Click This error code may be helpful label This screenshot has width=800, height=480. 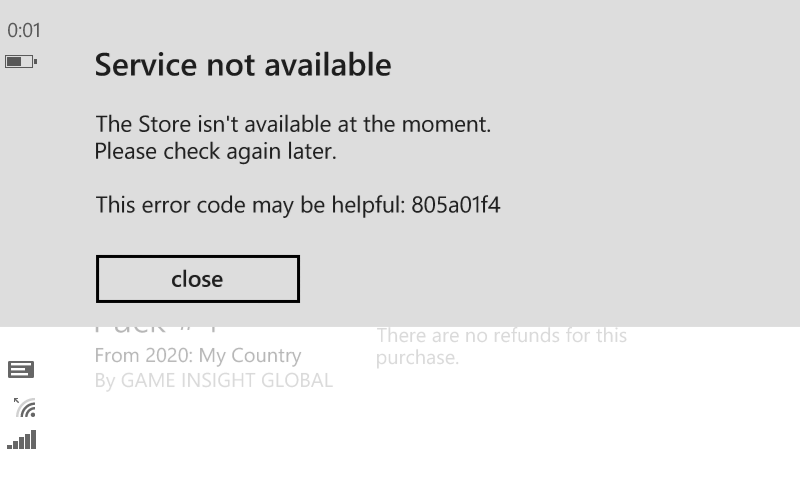click(250, 205)
